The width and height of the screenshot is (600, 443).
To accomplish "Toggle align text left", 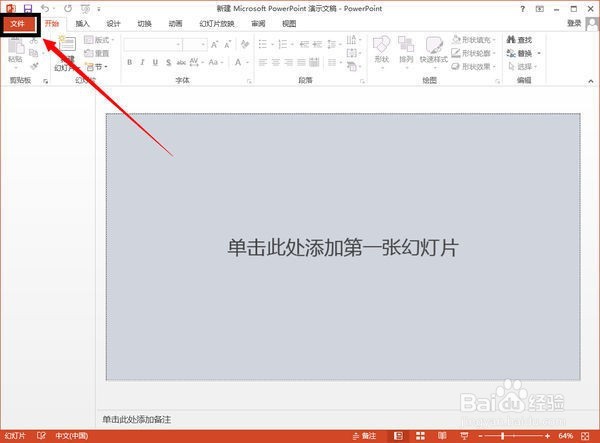I will pyautogui.click(x=262, y=62).
